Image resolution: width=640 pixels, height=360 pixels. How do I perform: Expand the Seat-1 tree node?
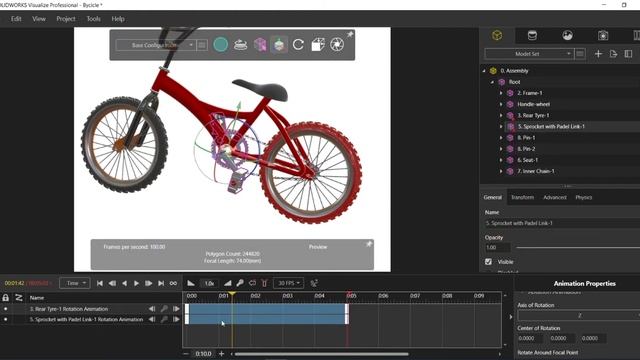(x=501, y=160)
